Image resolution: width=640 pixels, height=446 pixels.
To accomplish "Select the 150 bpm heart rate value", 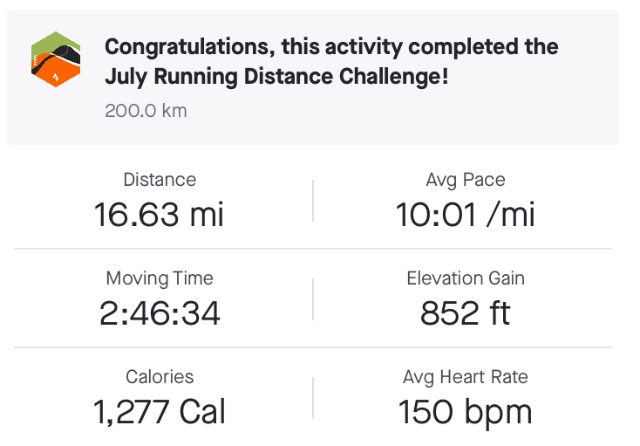I will click(465, 413).
